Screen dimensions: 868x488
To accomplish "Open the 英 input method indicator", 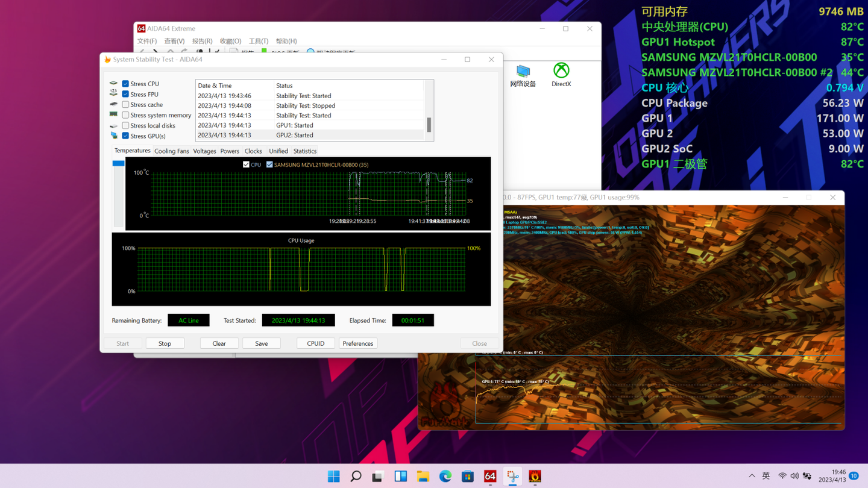I will coord(766,476).
